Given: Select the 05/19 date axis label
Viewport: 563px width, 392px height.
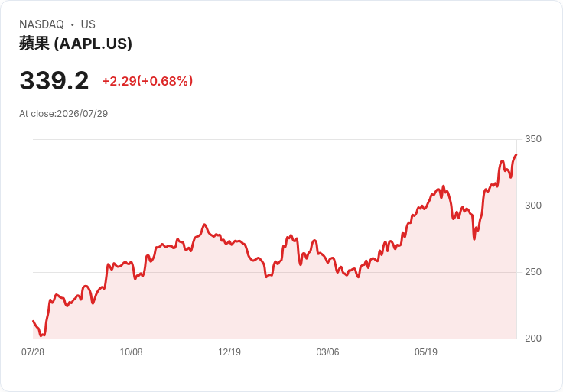Looking at the screenshot, I should [426, 352].
